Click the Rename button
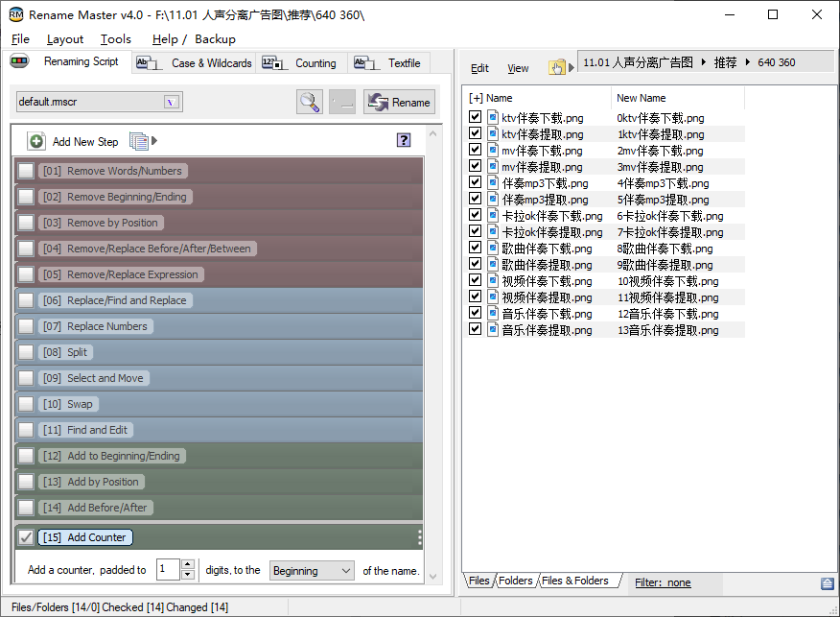This screenshot has height=617, width=840. point(400,102)
